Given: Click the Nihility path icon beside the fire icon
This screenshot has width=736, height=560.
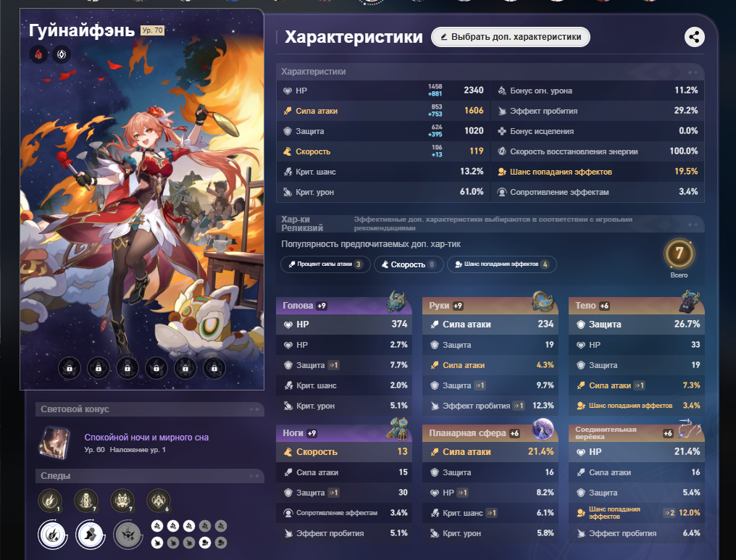Looking at the screenshot, I should [x=62, y=54].
